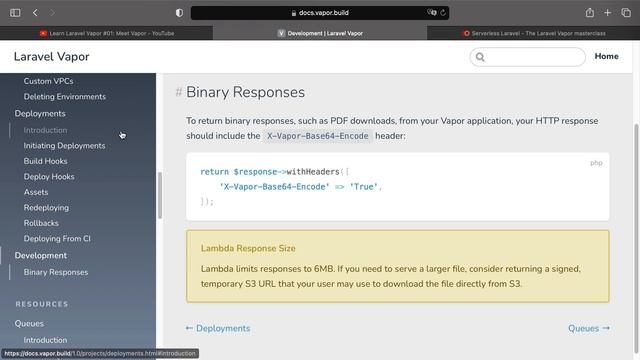Open the Queues section in sidebar
Image resolution: width=640 pixels, height=360 pixels.
coord(29,323)
